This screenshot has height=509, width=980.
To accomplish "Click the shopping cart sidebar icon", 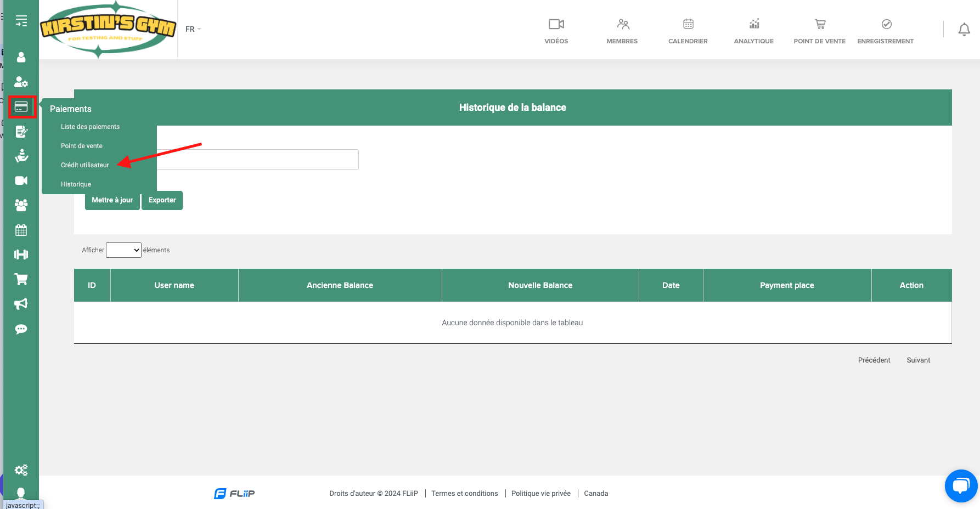I will tap(21, 279).
